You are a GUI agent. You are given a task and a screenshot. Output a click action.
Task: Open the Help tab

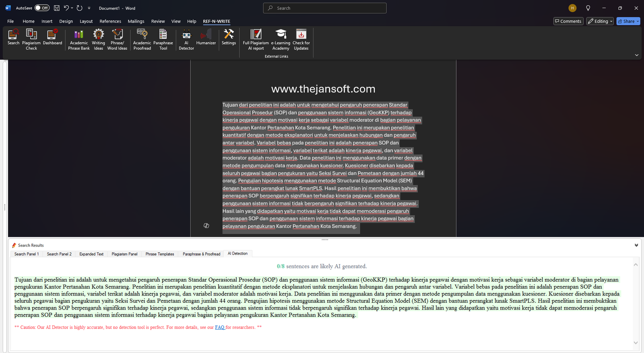point(192,21)
